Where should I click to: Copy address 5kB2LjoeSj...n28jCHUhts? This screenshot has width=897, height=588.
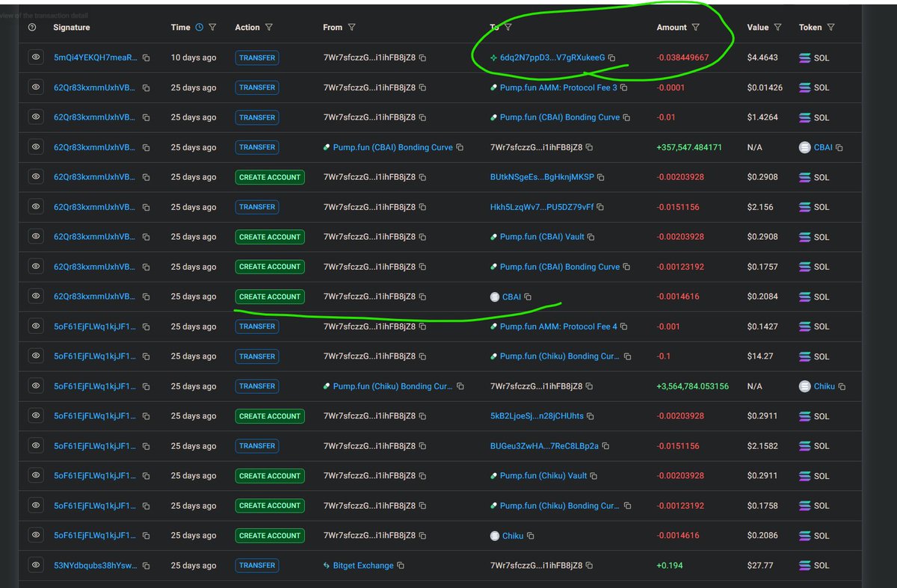pyautogui.click(x=591, y=416)
